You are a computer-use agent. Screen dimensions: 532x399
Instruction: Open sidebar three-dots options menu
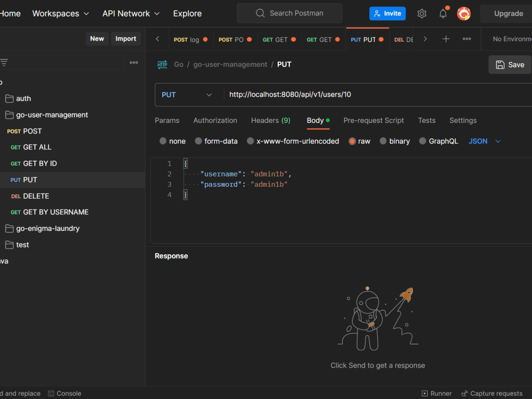(x=134, y=62)
